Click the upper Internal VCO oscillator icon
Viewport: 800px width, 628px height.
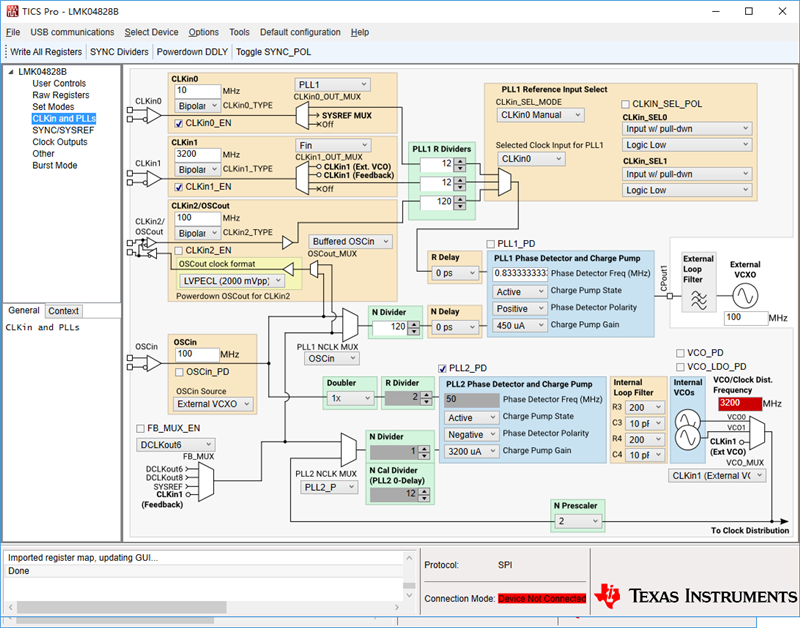(x=687, y=421)
